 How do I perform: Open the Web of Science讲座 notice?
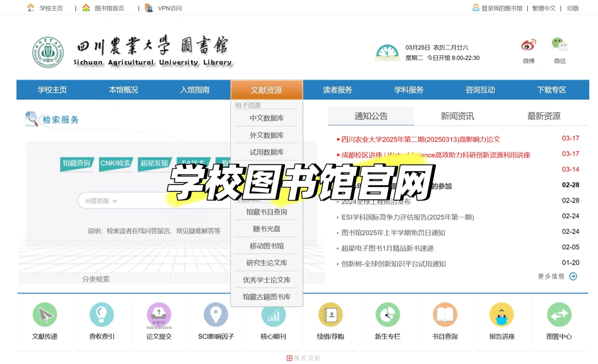[436, 155]
